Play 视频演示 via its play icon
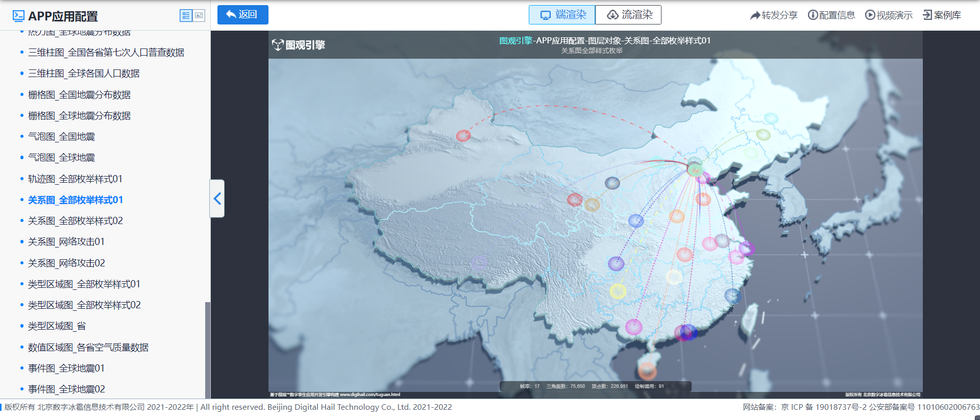Image resolution: width=980 pixels, height=420 pixels. [870, 15]
